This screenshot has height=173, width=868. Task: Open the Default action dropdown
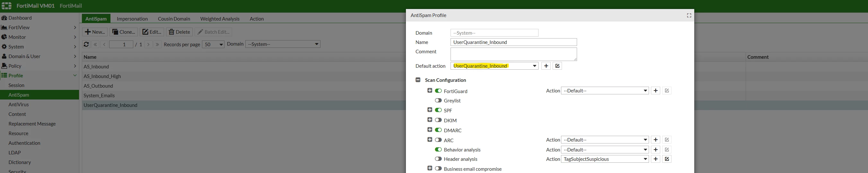coord(494,66)
